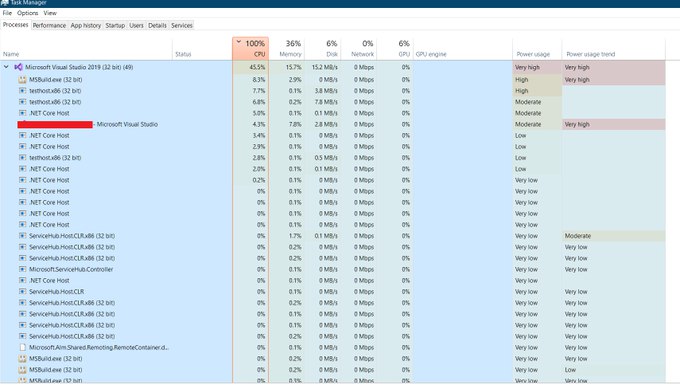Click the Task Manager title bar icon
Viewport: 680px width, 385px height.
4,3
